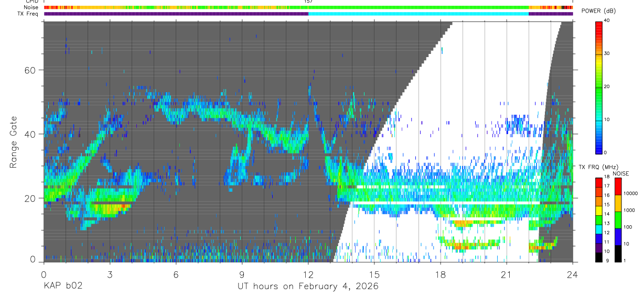Click the "13" label on the TX frequency legend
This screenshot has width=644, height=297.
click(607, 224)
